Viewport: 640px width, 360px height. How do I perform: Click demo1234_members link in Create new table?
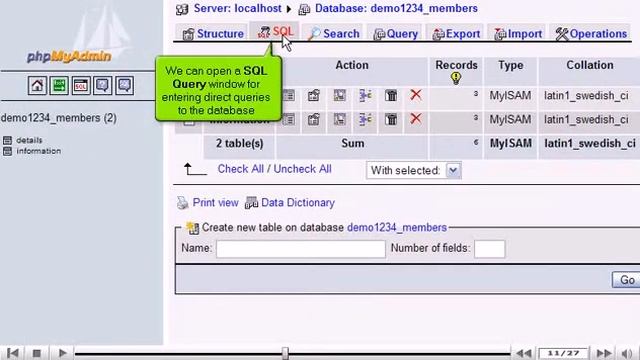pyautogui.click(x=397, y=227)
